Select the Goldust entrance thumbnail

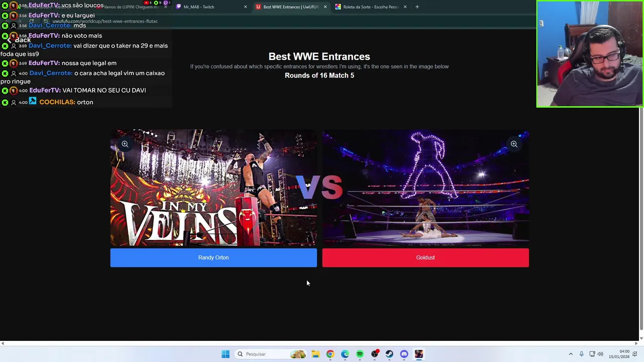point(425,188)
